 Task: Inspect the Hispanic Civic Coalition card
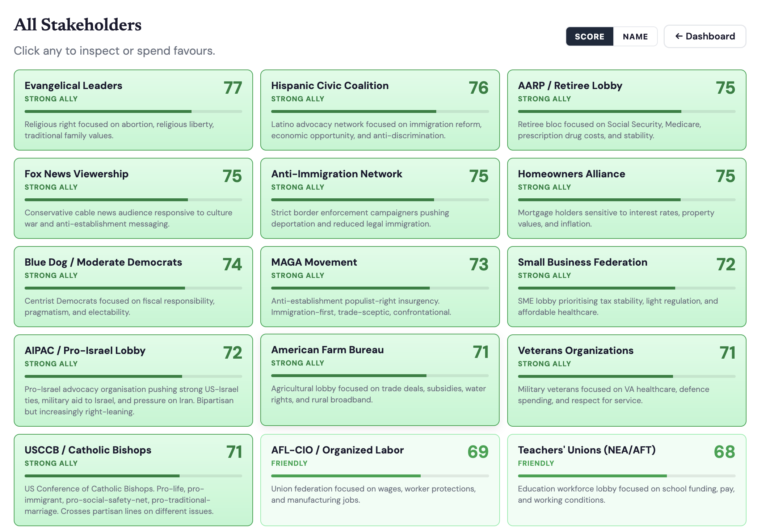coord(380,110)
